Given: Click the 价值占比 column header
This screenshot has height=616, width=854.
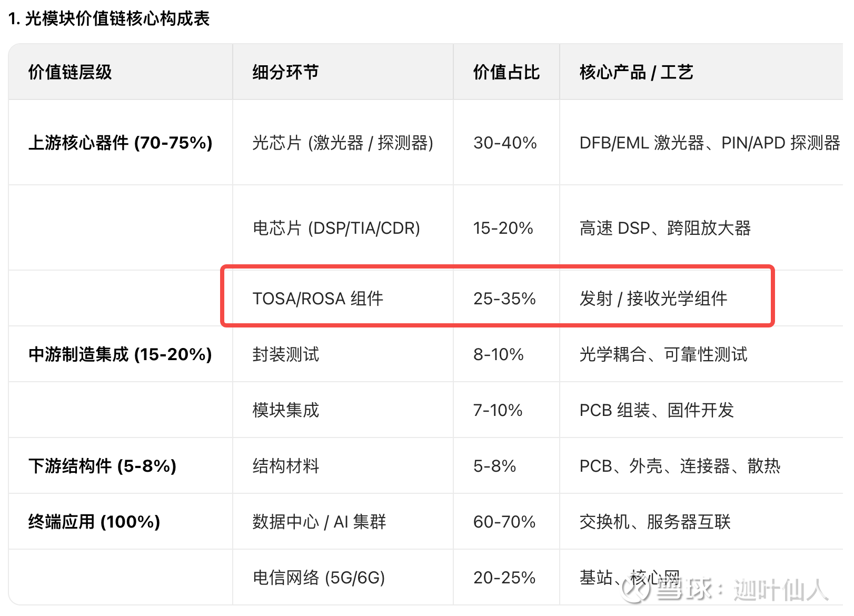Looking at the screenshot, I should [506, 72].
